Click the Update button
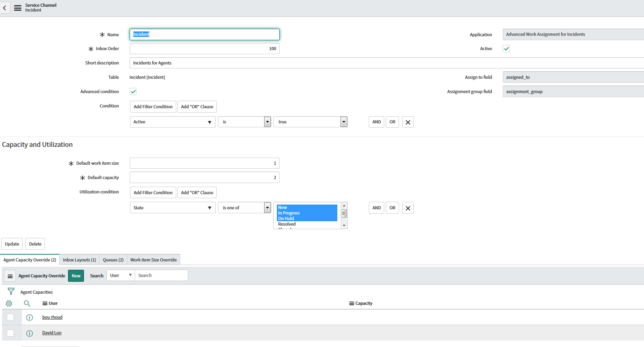 [12, 244]
